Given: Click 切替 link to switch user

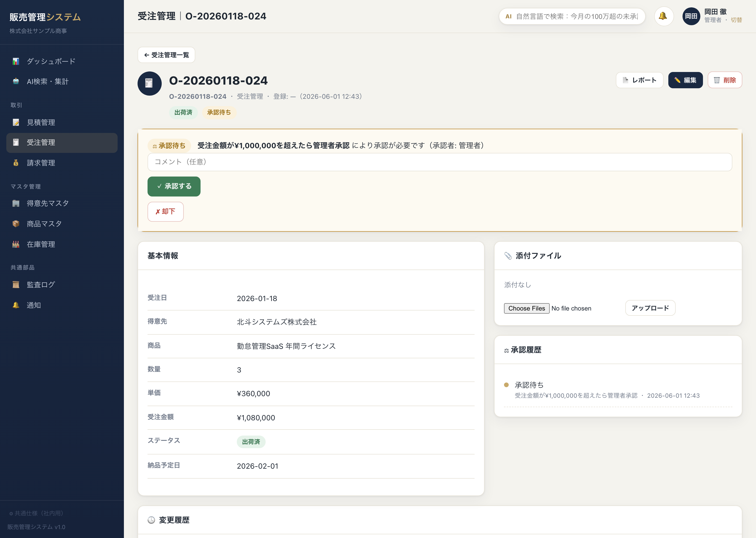Looking at the screenshot, I should (x=736, y=20).
